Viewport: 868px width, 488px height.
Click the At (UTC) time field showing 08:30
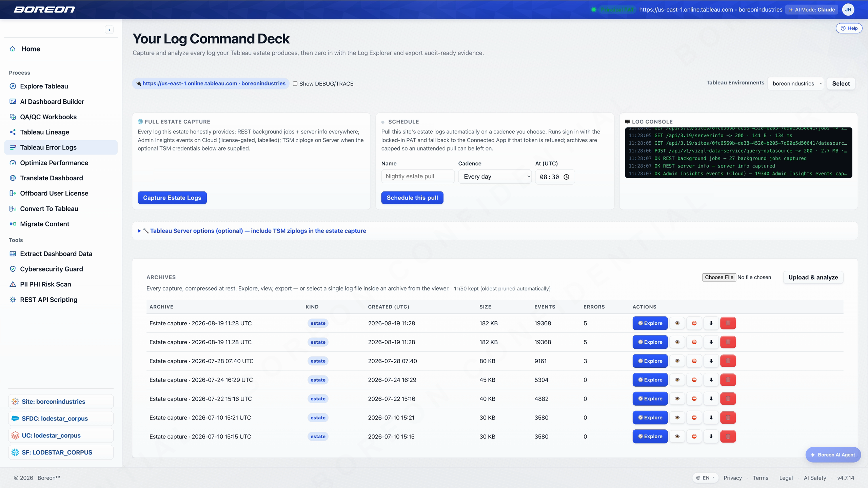(555, 177)
